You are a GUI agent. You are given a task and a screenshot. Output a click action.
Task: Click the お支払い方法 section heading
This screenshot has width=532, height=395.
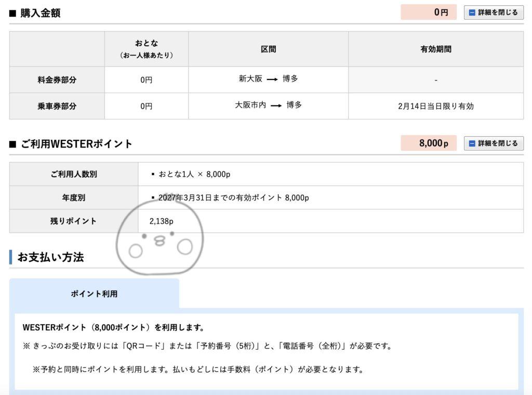[x=50, y=257]
